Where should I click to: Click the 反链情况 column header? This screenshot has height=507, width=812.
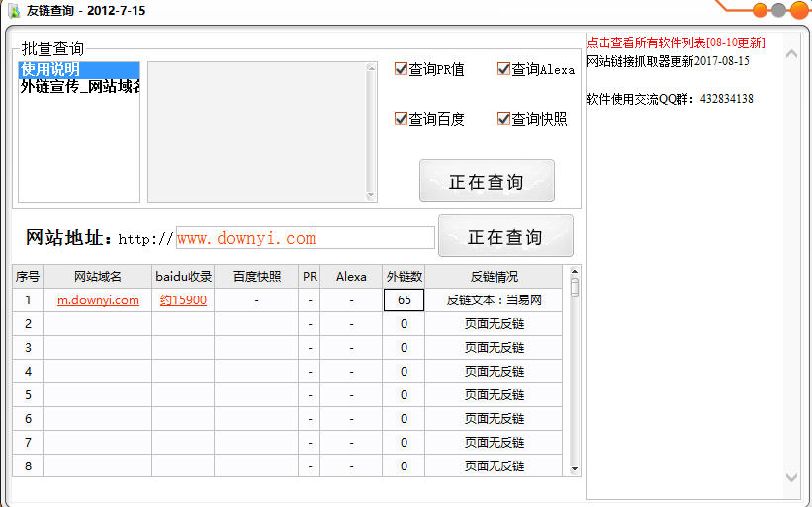click(x=494, y=277)
